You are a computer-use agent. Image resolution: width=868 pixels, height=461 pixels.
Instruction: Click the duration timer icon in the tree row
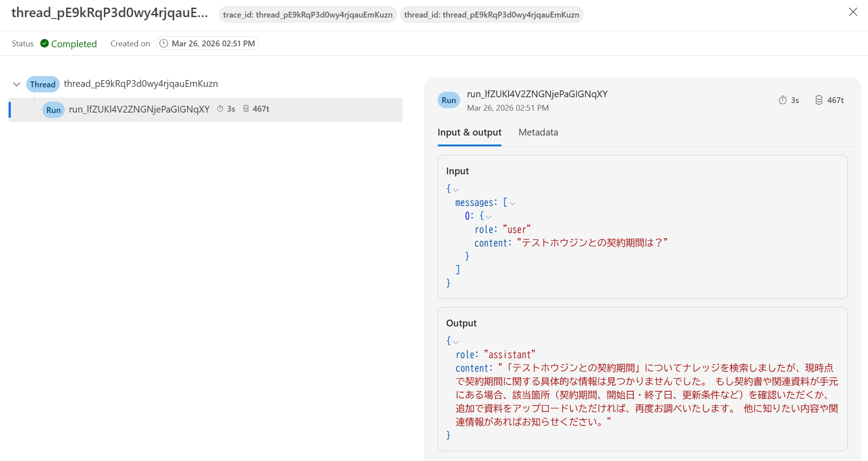point(220,109)
